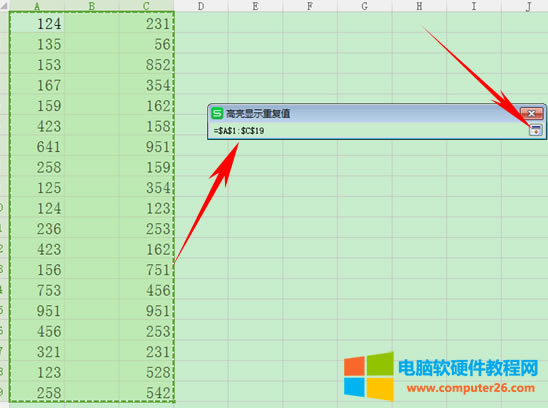This screenshot has height=408, width=548.
Task: Click the select-all corner of the sheet
Action: pos(5,6)
